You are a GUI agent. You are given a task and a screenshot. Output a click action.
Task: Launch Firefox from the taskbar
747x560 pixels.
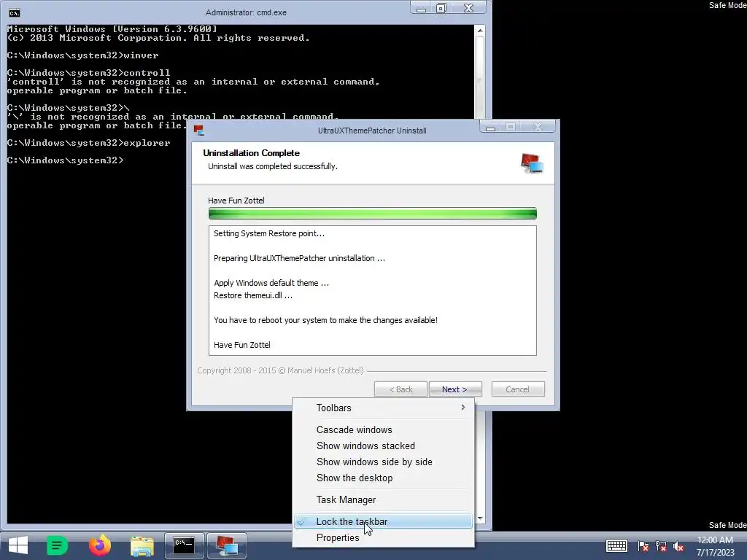tap(99, 545)
